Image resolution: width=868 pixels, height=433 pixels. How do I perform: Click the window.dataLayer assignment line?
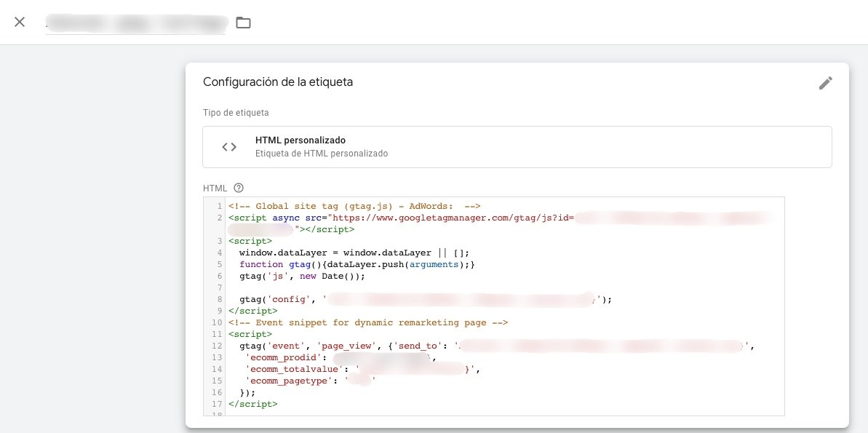coord(354,253)
